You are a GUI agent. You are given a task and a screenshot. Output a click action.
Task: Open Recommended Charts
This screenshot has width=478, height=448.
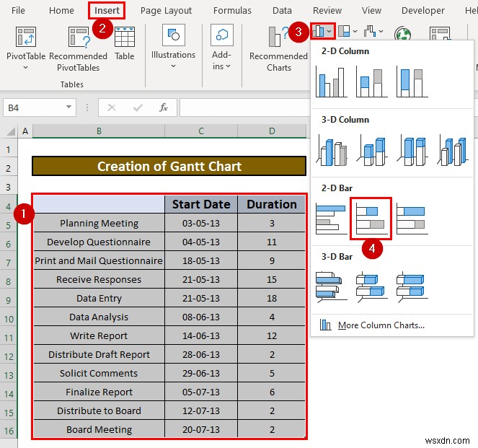[278, 49]
